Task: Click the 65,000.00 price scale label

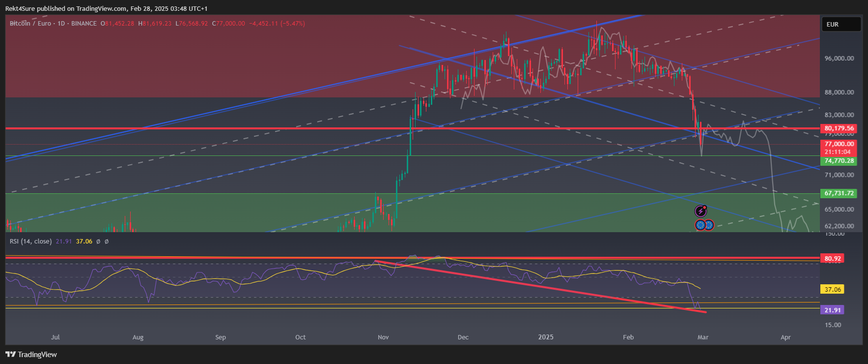Action: point(839,209)
